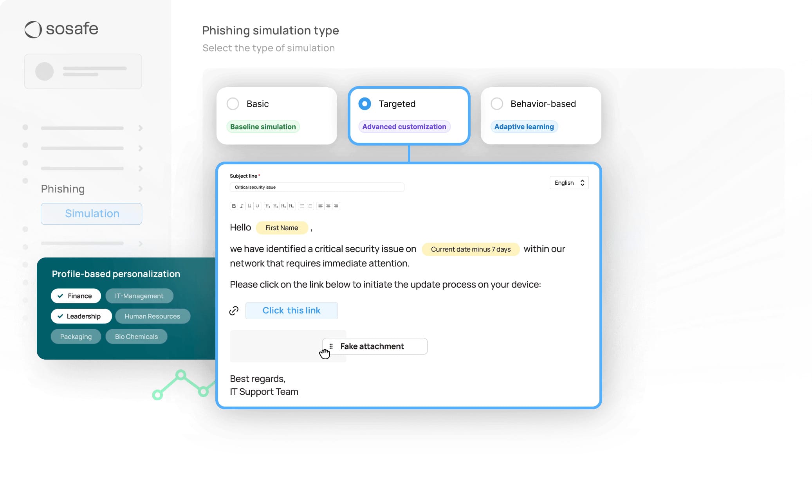Screen dimensions: 812x504
Task: Choose the Behavior-based simulation option
Action: pos(497,104)
